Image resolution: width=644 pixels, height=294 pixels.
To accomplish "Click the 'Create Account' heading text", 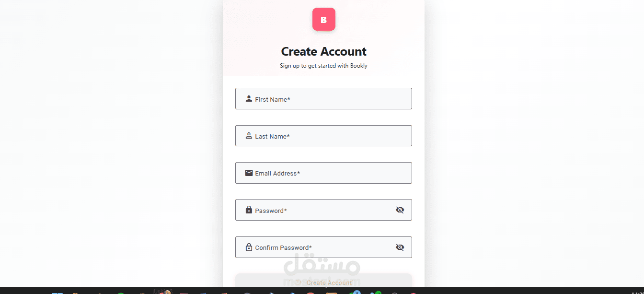I will pos(324,51).
